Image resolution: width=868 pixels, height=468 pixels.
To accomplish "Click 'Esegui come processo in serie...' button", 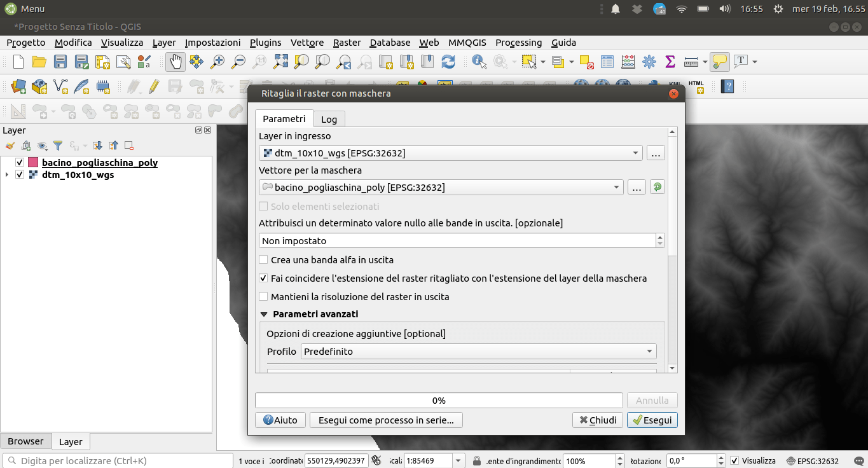I will 386,420.
